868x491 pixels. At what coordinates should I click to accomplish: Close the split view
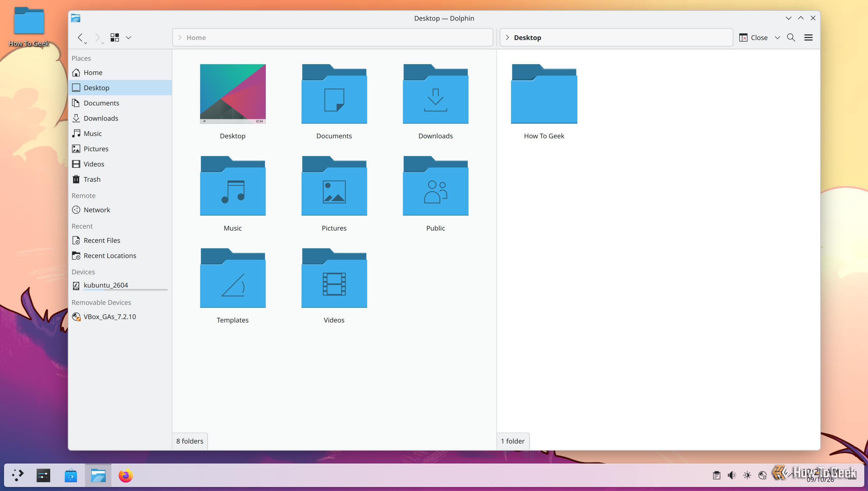point(753,38)
